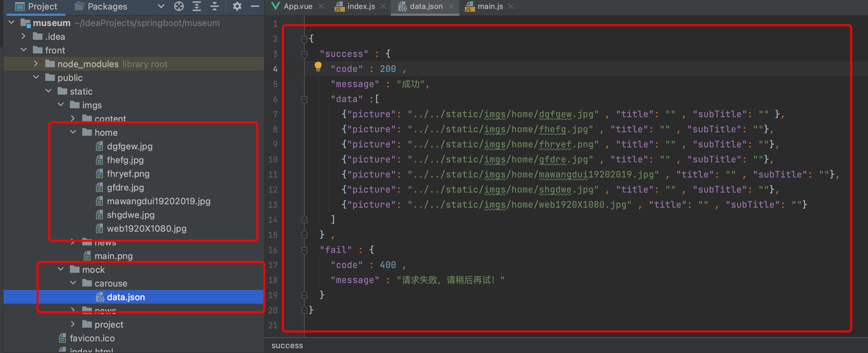Expand the project folder

(x=73, y=324)
